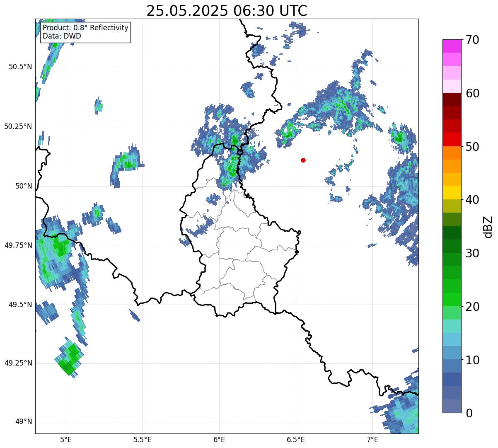Click the colorbar tick label '10'
The image size is (498, 448).
(x=473, y=360)
